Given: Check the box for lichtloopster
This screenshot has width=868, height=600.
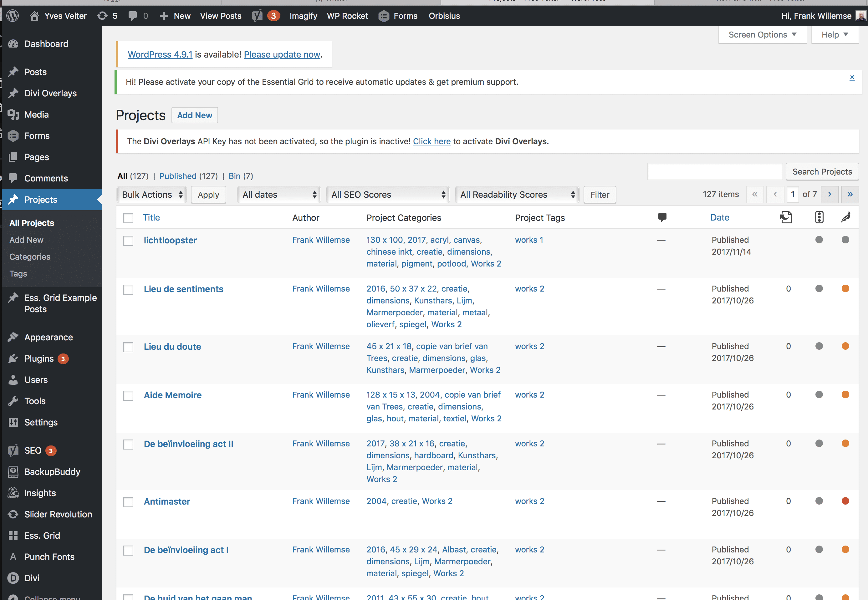Looking at the screenshot, I should pyautogui.click(x=128, y=241).
